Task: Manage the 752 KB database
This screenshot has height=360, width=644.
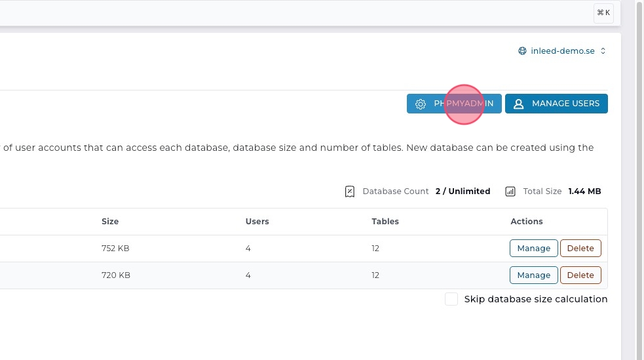Action: point(533,249)
